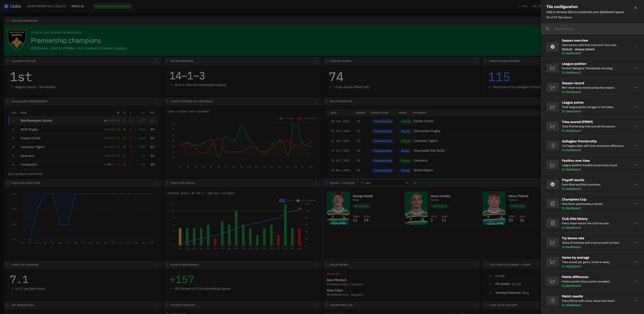Viewport: 644px width, 314px height.
Task: Close the Tile configuration panel
Action: 635,8
